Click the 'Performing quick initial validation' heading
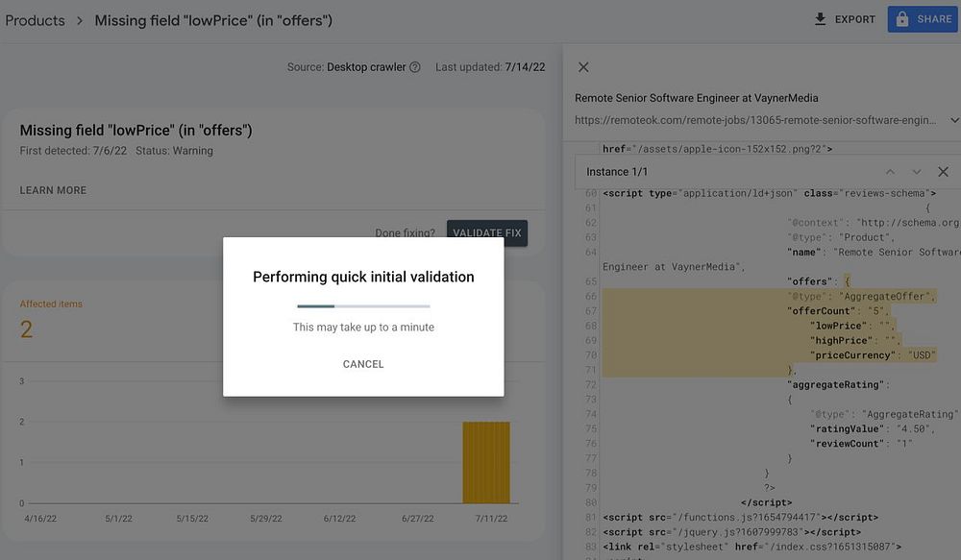Viewport: 961px width, 560px height. tap(363, 277)
